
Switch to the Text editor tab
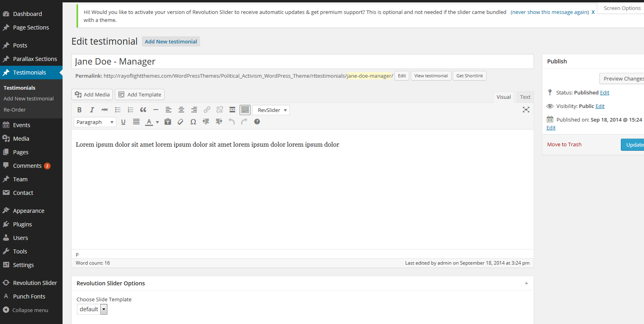(x=525, y=97)
